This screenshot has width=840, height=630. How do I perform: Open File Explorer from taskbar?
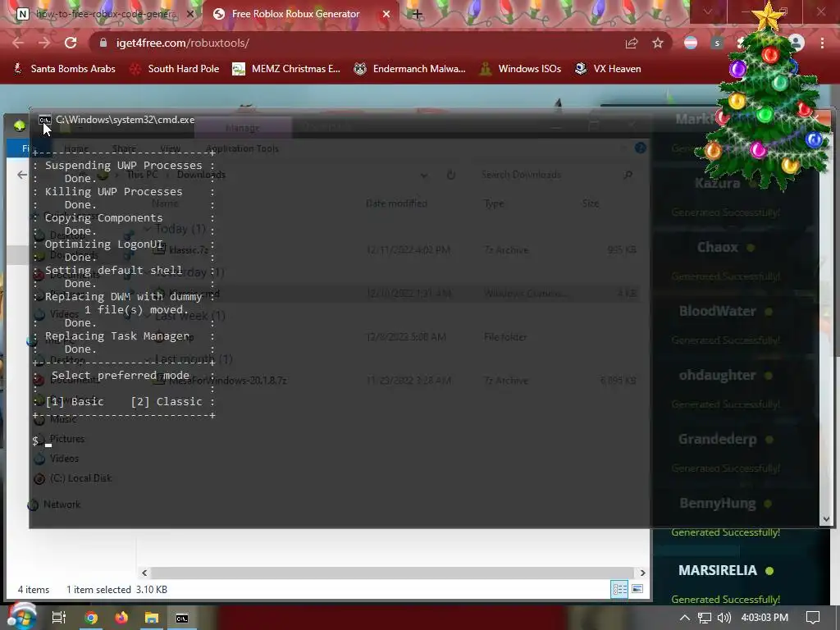click(152, 618)
